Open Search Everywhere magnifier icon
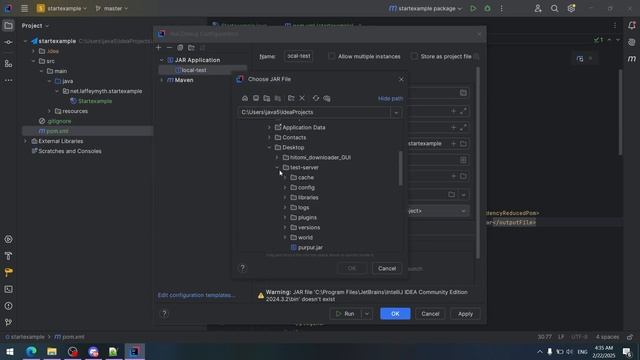Screen dimensions: 640x360 [x=554, y=9]
